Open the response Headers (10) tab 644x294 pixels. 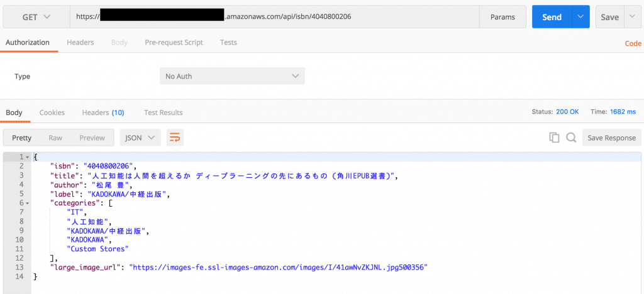103,112
